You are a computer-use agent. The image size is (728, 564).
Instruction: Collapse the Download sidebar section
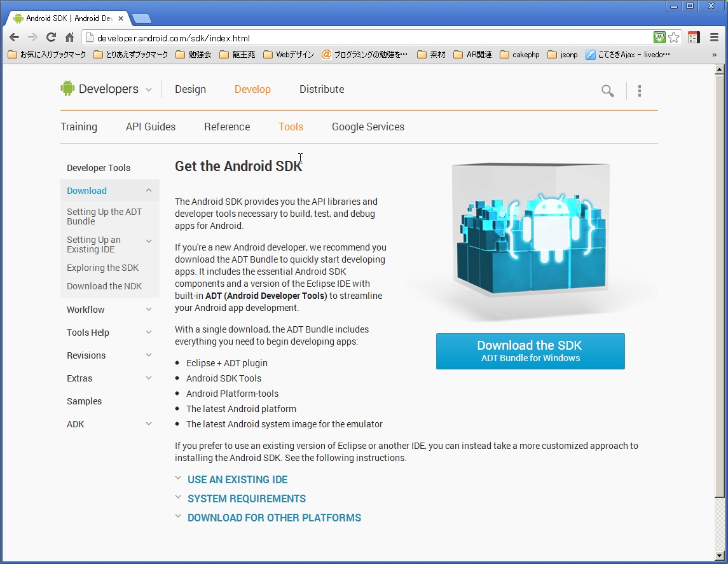coord(149,190)
